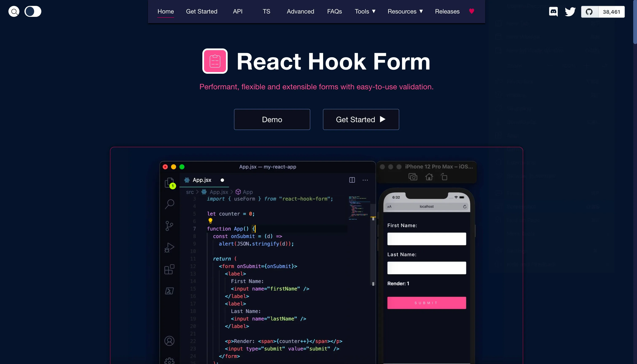Open the editor more actions ellipsis
Image resolution: width=637 pixels, height=364 pixels.
tap(365, 180)
